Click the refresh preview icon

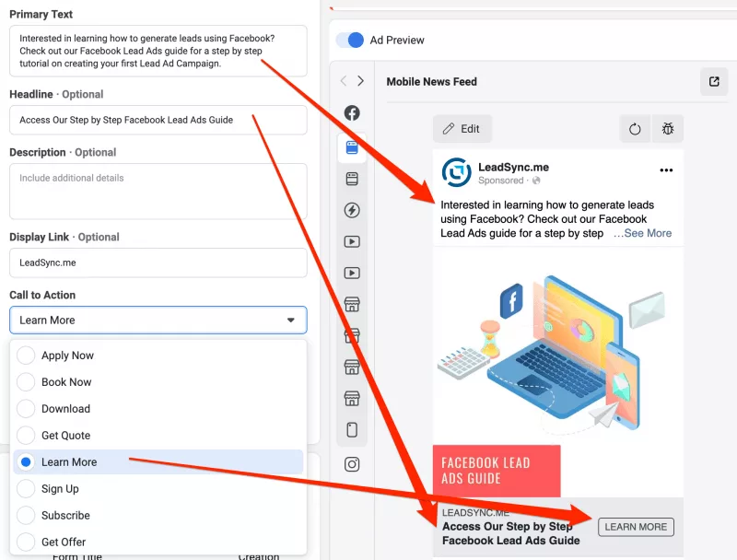pyautogui.click(x=635, y=129)
